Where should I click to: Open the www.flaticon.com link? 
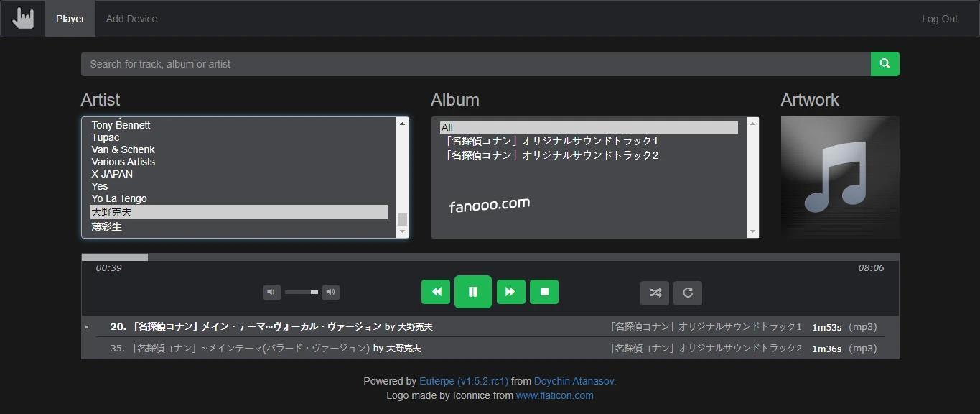point(554,395)
